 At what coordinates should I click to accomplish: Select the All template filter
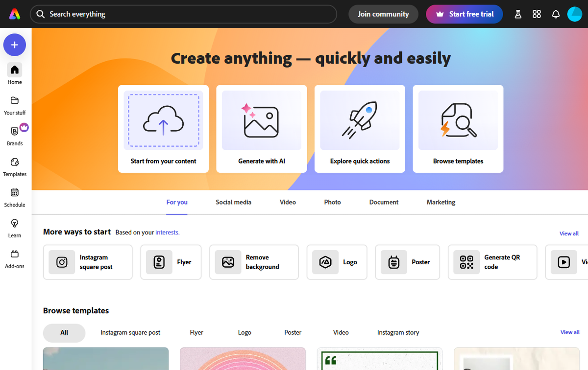64,333
